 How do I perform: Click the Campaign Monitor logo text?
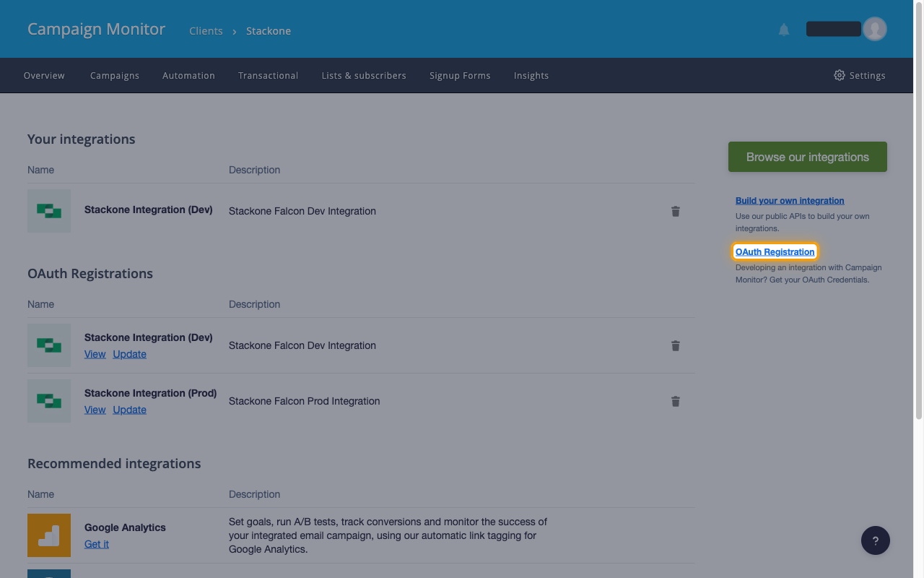pos(96,29)
